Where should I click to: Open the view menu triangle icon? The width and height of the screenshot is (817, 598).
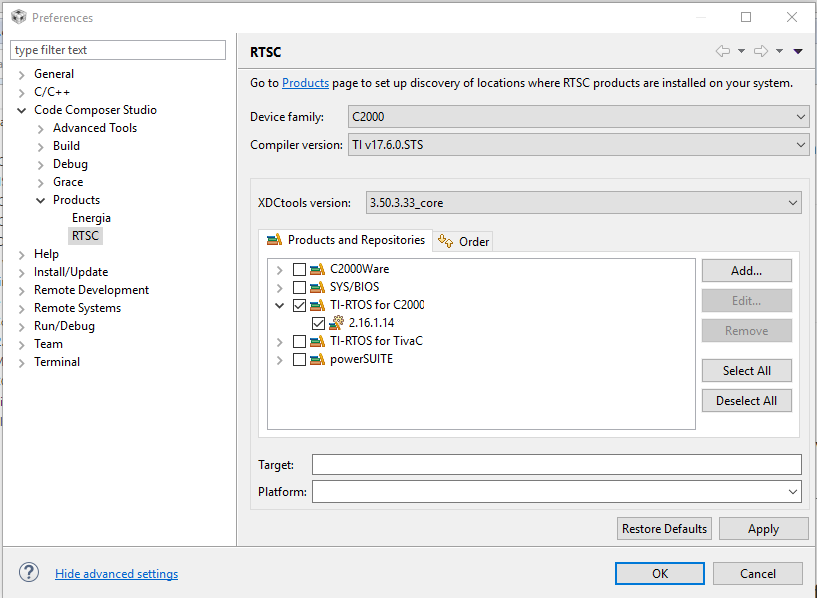[x=798, y=52]
